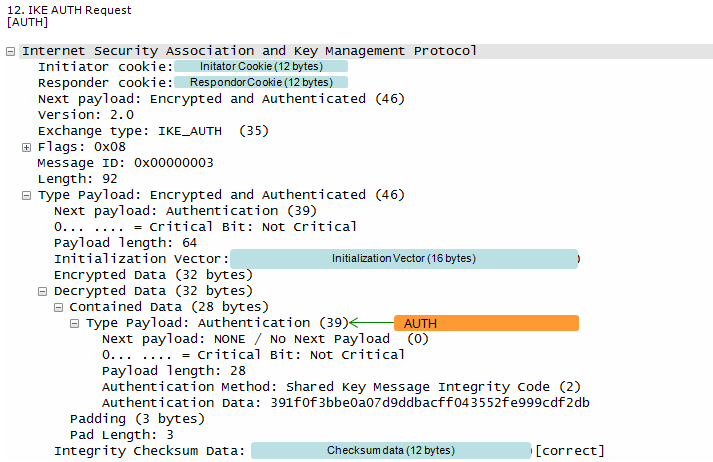Click the Exchange type IKE_AUTH (35) line

point(153,131)
